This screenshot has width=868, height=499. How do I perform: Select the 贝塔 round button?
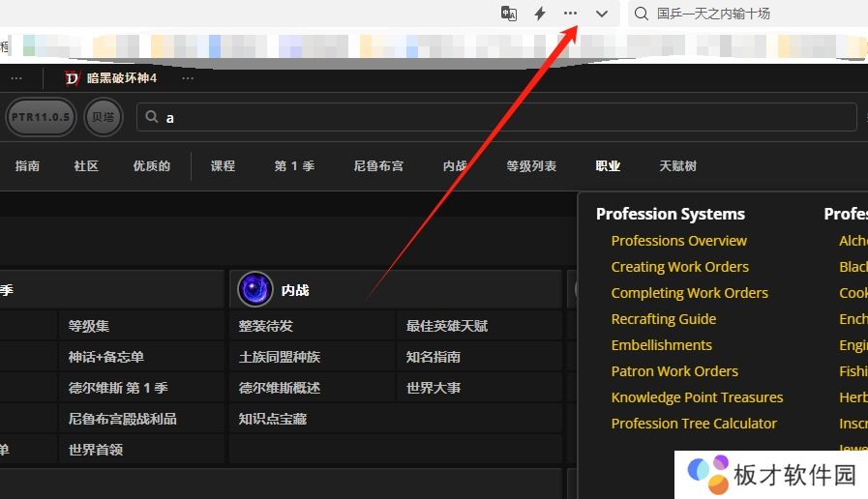pos(103,117)
